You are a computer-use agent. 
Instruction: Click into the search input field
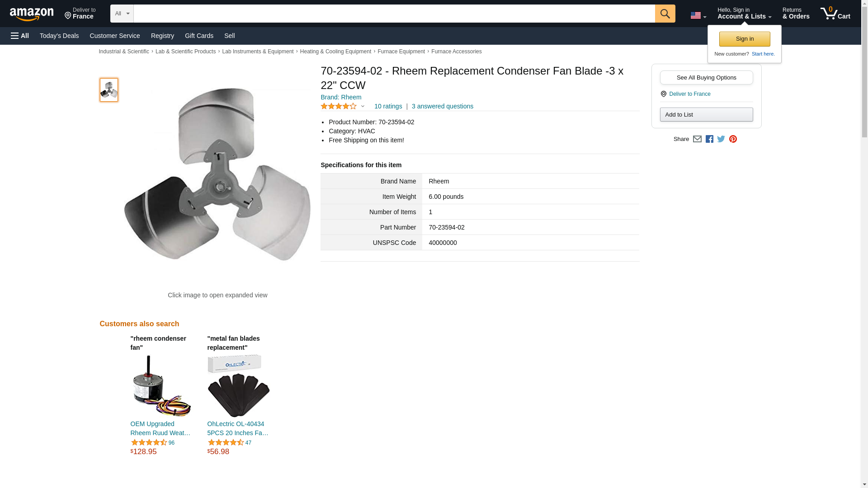click(394, 14)
